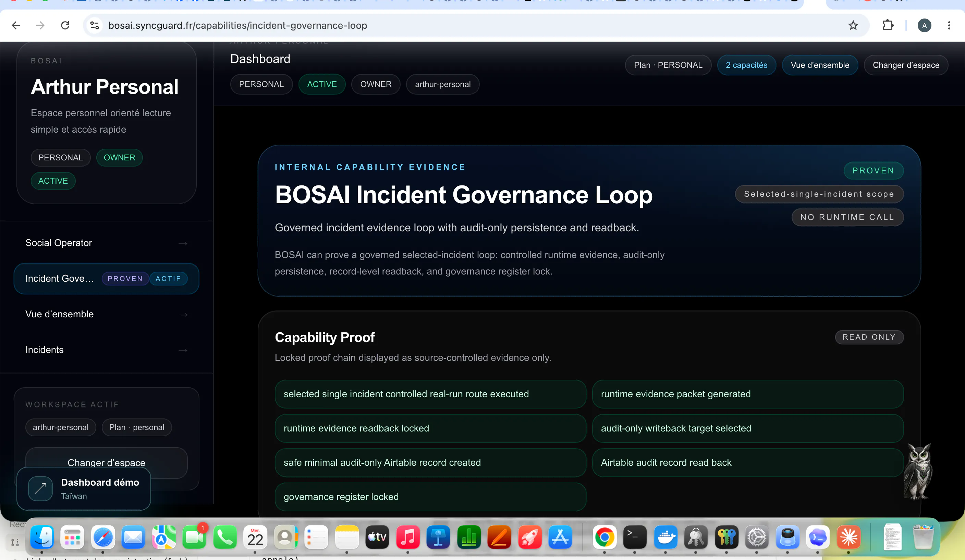The width and height of the screenshot is (965, 560).
Task: Open Launchpad from the dock
Action: click(72, 537)
